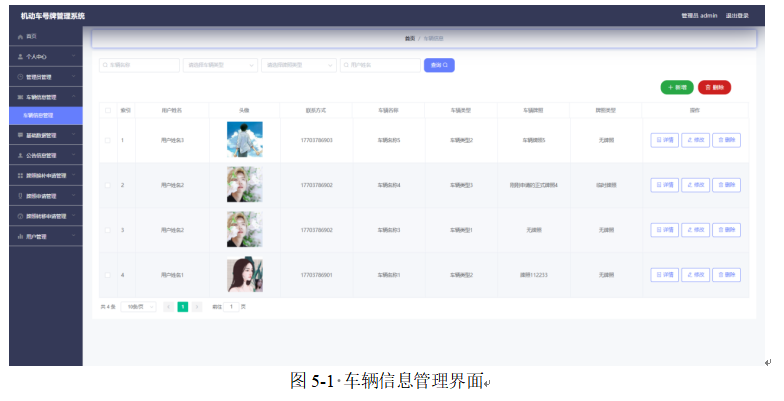Click the 机动车号牌管理系统 title
Screen dimensions: 784x401
52,16
